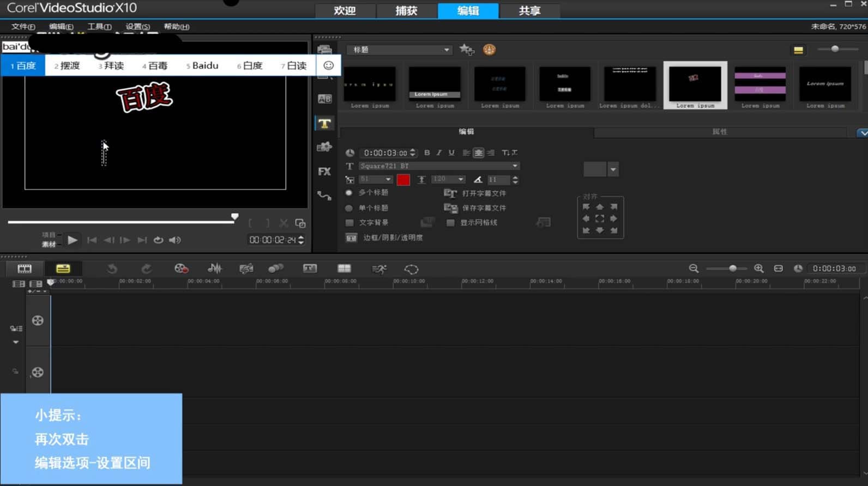Viewport: 868px width, 486px height.
Task: Choose IME candidate 5 Baidu
Action: pos(202,65)
